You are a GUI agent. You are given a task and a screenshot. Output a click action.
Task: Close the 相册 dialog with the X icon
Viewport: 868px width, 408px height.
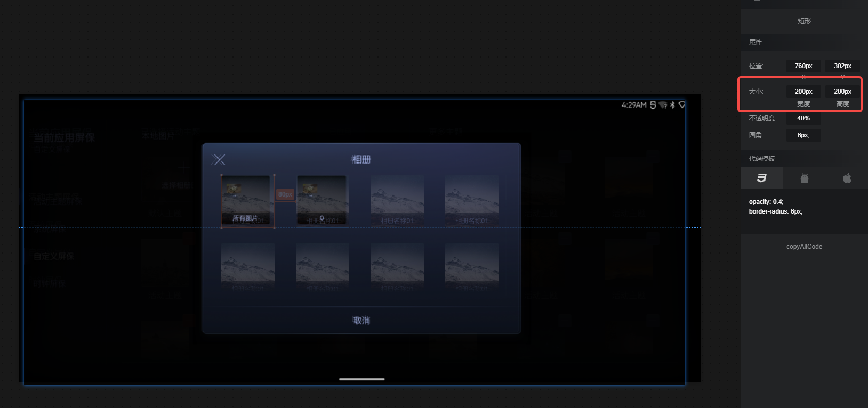219,159
